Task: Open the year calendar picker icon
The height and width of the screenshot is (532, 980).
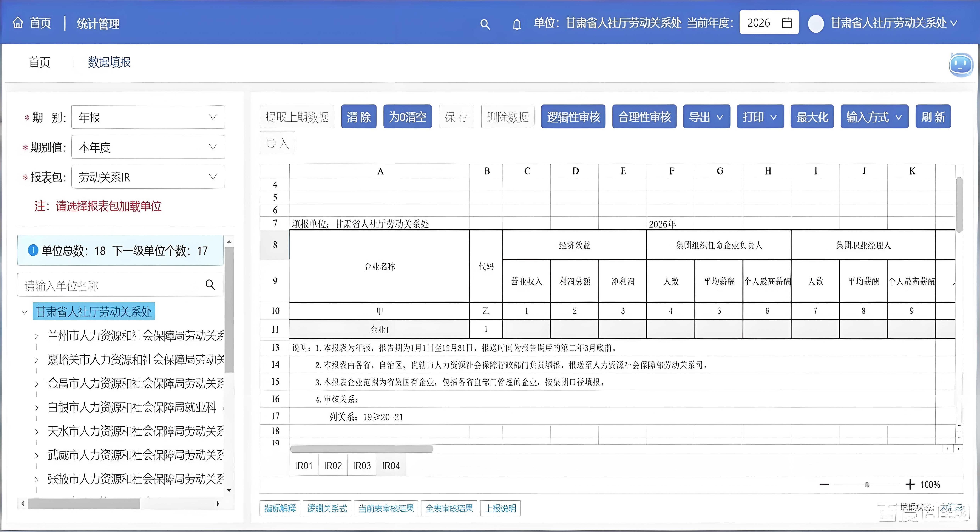Action: (787, 22)
